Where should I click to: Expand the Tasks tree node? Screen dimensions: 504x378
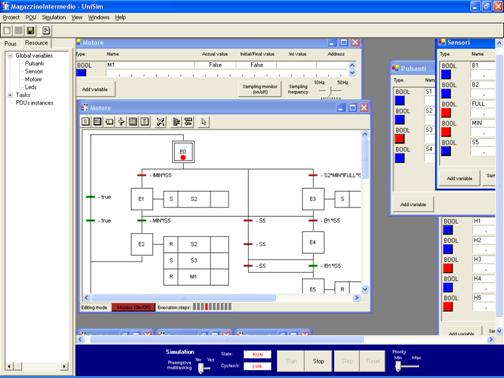click(x=10, y=95)
